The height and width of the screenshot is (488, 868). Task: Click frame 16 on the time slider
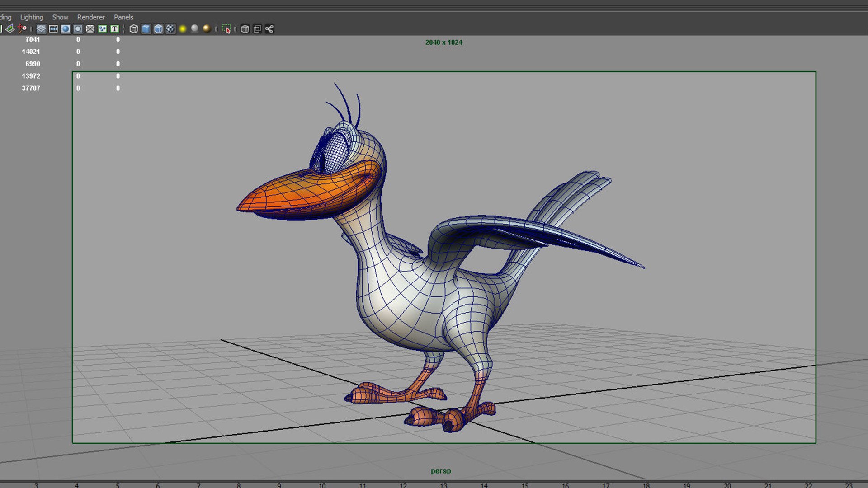click(x=565, y=485)
